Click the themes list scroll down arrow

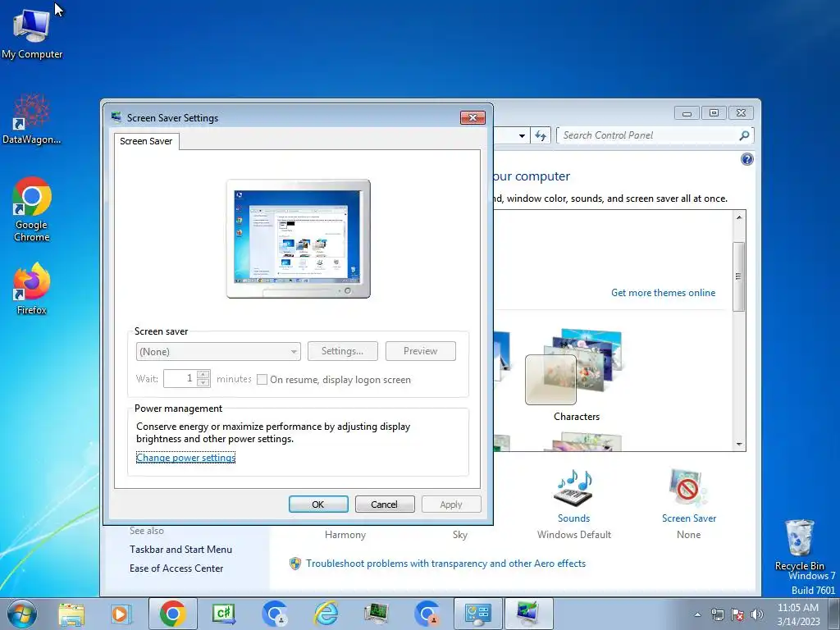point(739,444)
